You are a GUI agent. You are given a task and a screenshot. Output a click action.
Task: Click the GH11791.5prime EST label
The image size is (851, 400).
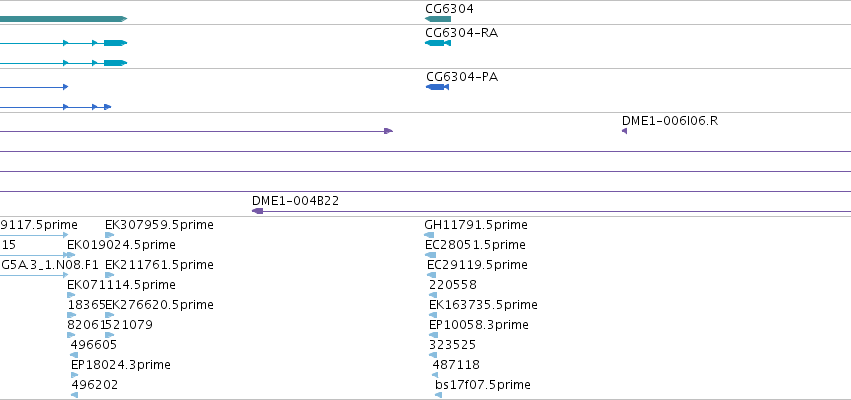[476, 225]
